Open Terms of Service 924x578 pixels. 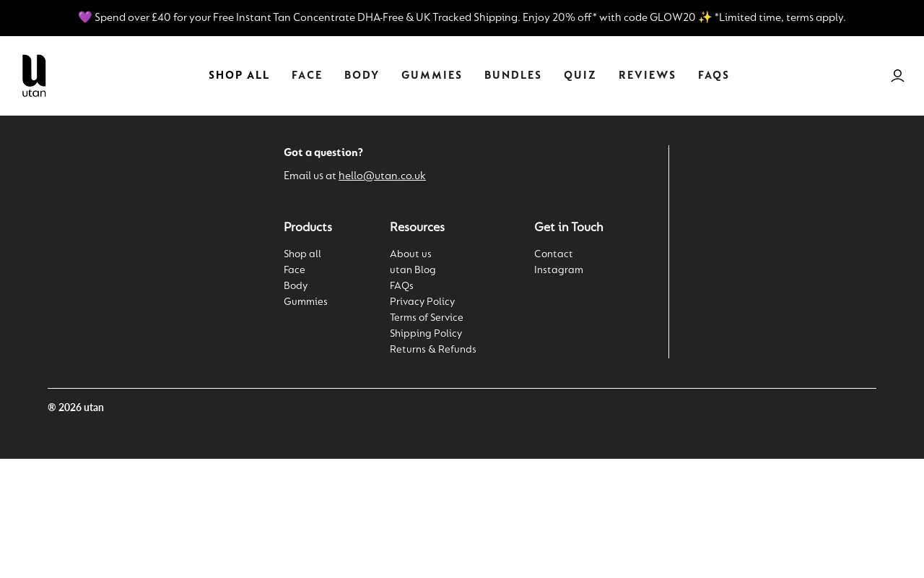(x=426, y=317)
